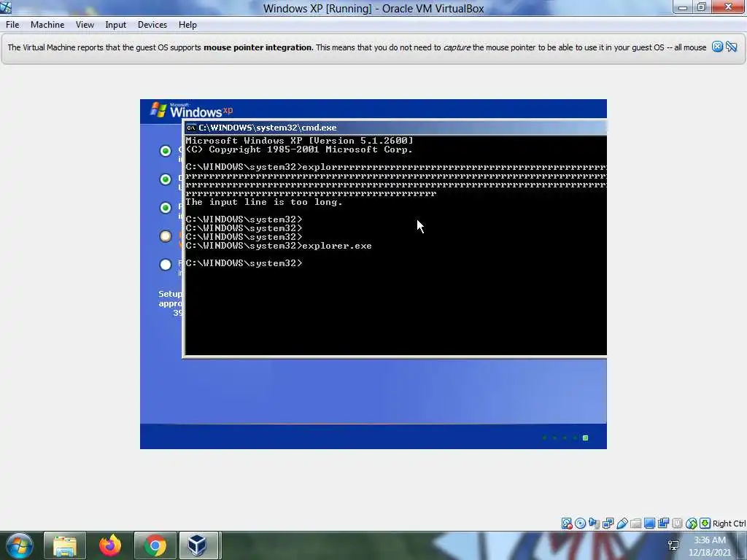This screenshot has width=747, height=560.
Task: Open Windows Explorer from the taskbar
Action: [x=65, y=545]
